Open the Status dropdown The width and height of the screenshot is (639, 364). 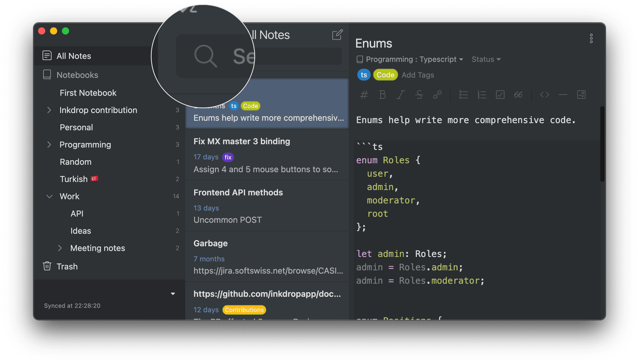click(486, 59)
